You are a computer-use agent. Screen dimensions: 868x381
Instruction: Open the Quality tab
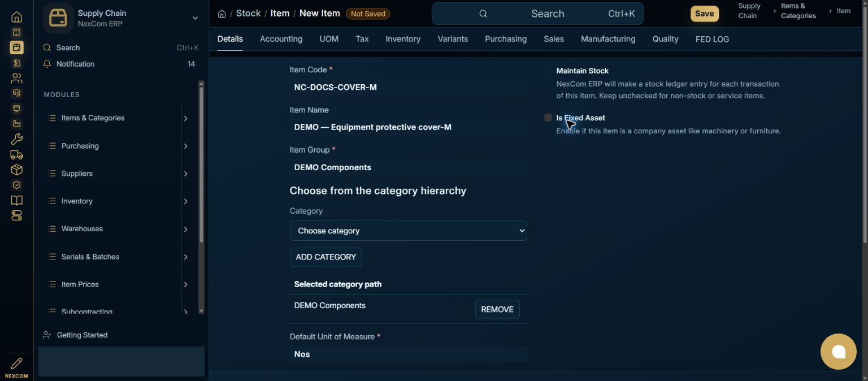click(x=665, y=39)
